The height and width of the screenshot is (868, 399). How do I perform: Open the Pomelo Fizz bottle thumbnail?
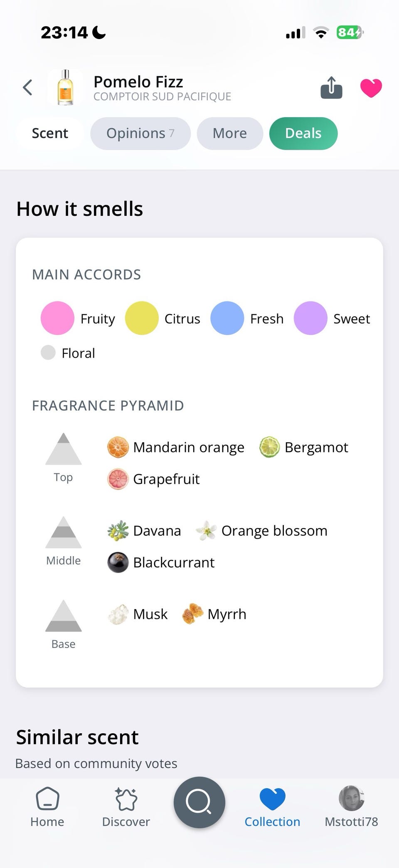point(65,87)
